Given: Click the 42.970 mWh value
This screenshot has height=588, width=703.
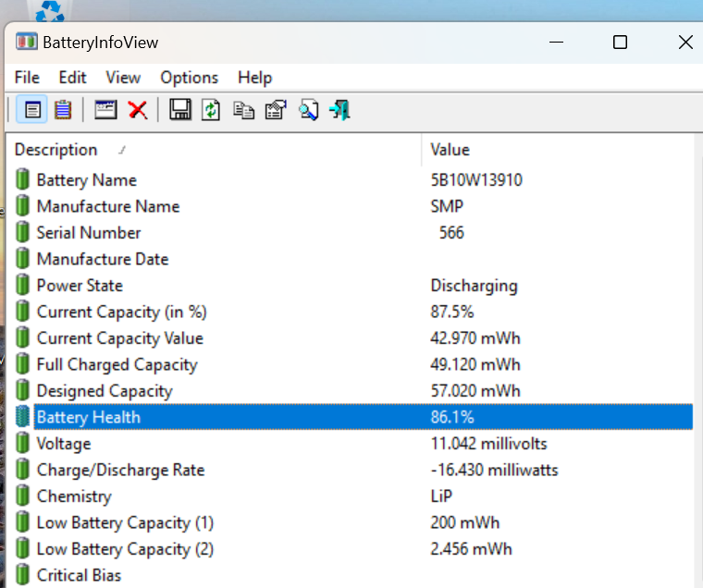Looking at the screenshot, I should 475,338.
